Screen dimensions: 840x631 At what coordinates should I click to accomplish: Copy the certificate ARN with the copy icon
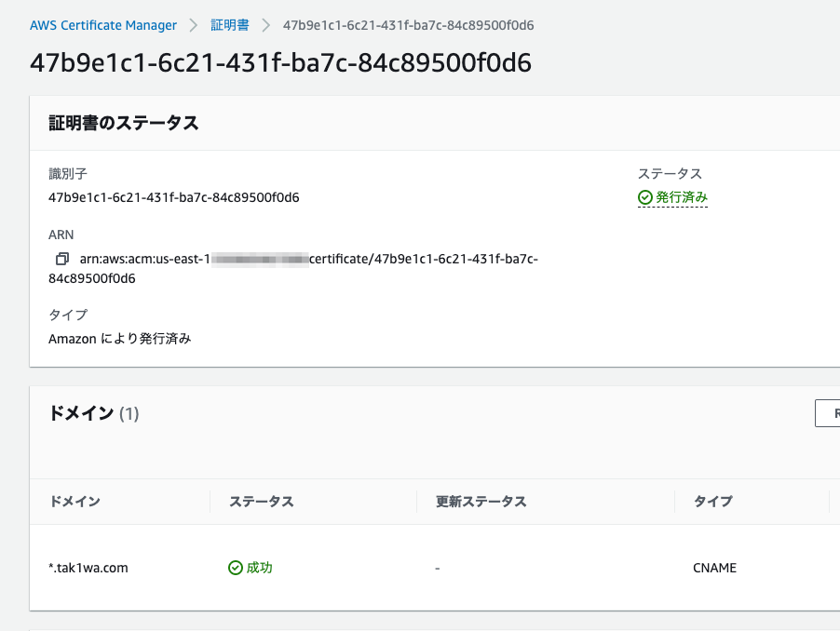(x=62, y=259)
